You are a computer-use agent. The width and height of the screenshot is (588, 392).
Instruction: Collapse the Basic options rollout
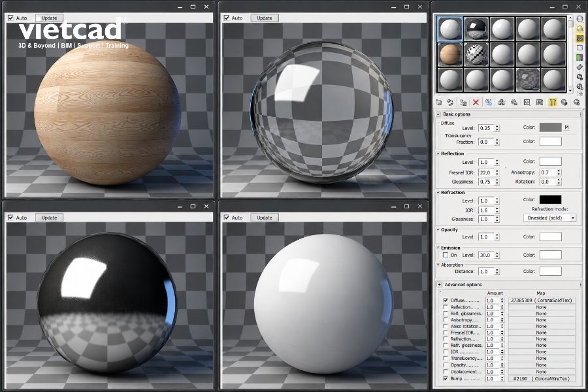[x=438, y=114]
